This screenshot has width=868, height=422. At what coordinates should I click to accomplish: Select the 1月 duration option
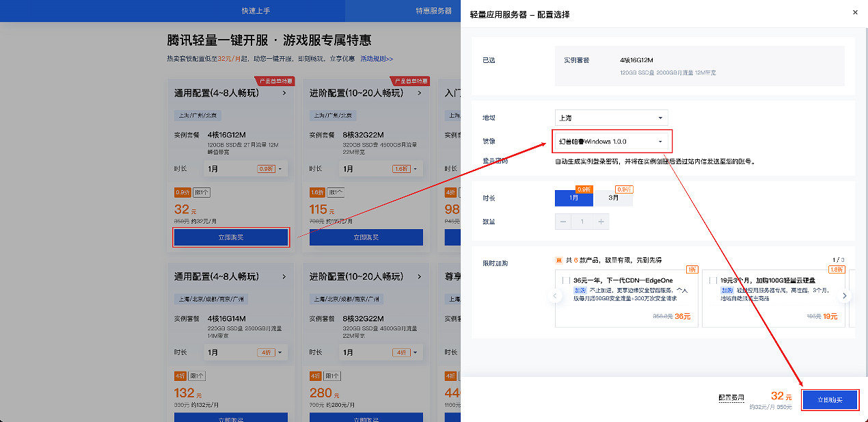[x=573, y=198]
